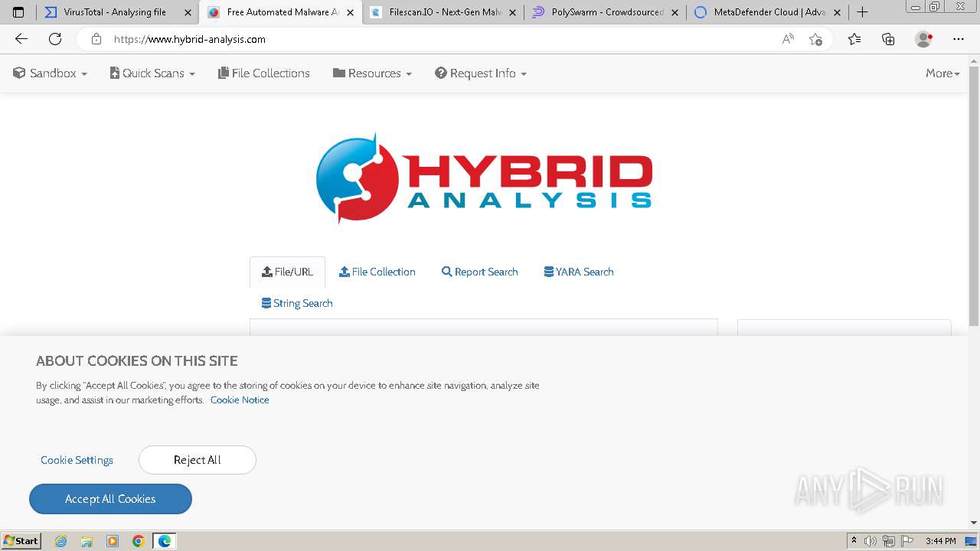This screenshot has width=980, height=551.
Task: Select Microsoft Edge taskbar button
Action: pos(165,541)
